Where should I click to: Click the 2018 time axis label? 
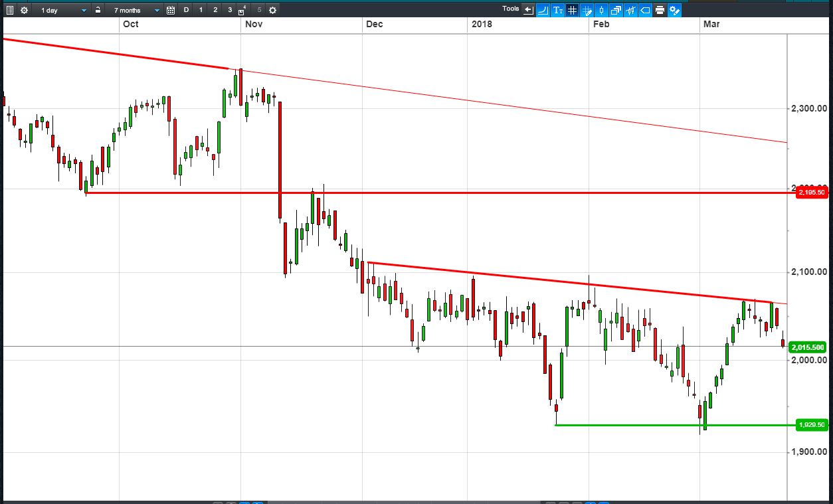482,25
